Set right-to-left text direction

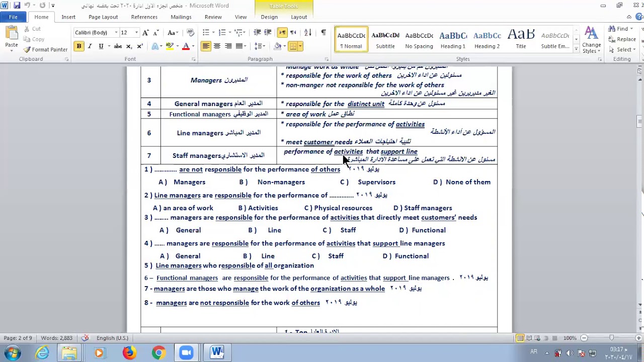(294, 33)
